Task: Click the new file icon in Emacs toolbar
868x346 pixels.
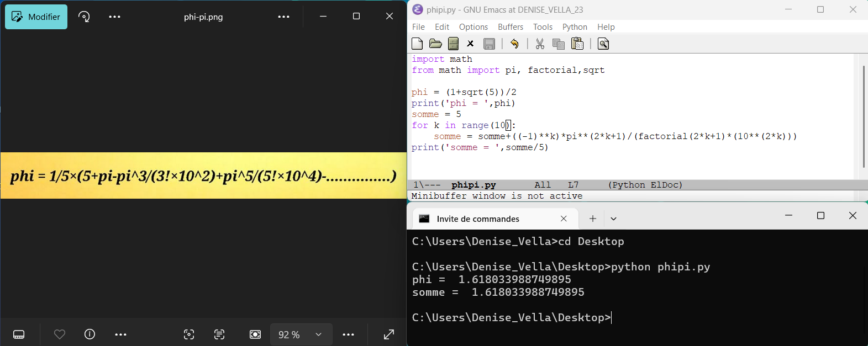Action: click(418, 44)
